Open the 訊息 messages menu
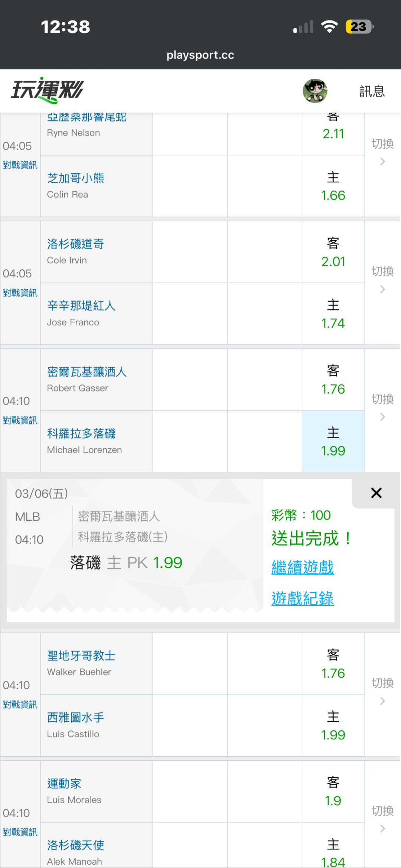 (372, 91)
